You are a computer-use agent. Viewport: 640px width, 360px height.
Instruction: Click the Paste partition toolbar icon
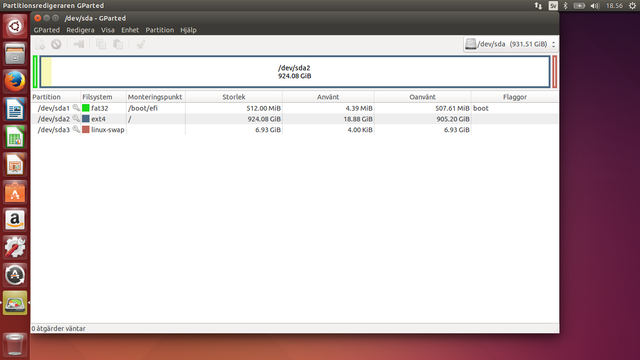click(x=118, y=44)
